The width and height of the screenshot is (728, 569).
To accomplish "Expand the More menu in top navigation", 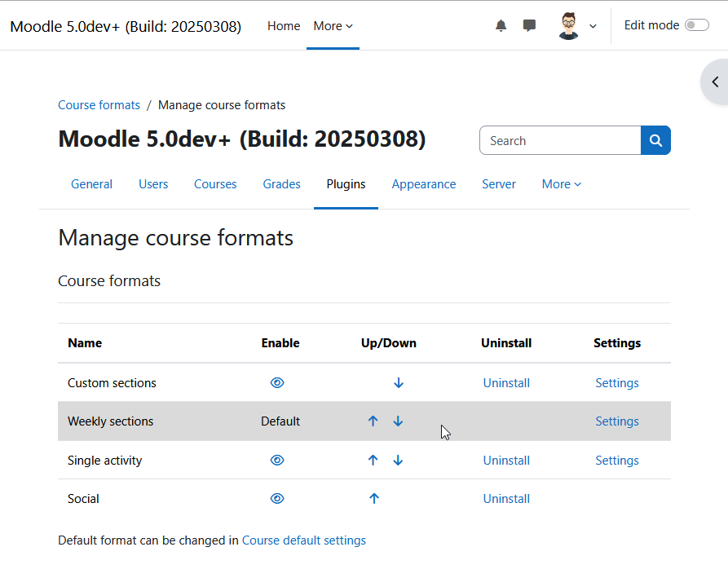I will (x=333, y=26).
